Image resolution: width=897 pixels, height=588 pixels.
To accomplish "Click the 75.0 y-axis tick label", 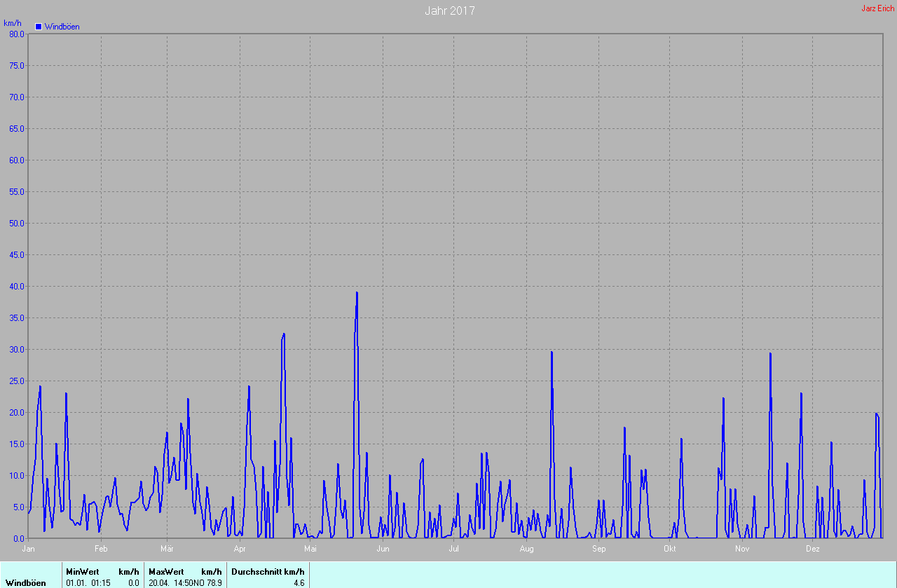I will tap(16, 66).
